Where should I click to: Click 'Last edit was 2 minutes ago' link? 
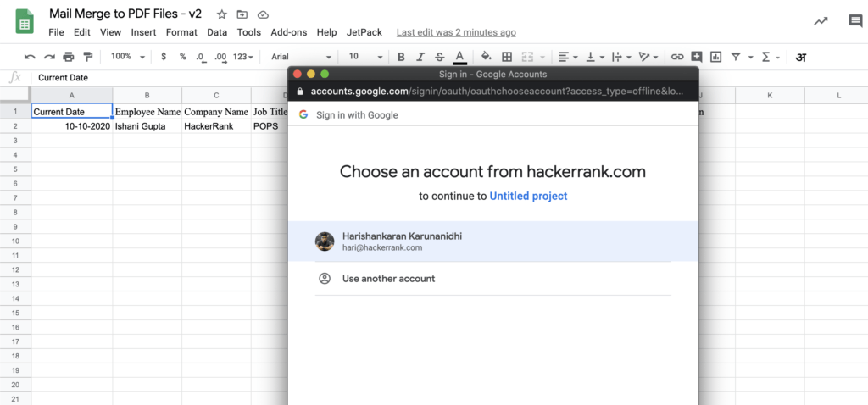tap(456, 33)
